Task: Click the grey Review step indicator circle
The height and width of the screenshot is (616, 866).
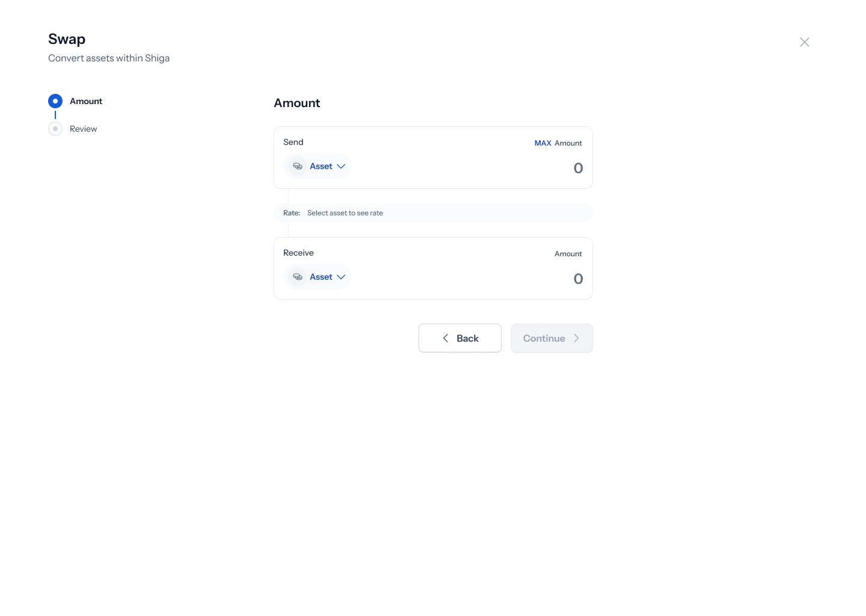Action: click(55, 129)
